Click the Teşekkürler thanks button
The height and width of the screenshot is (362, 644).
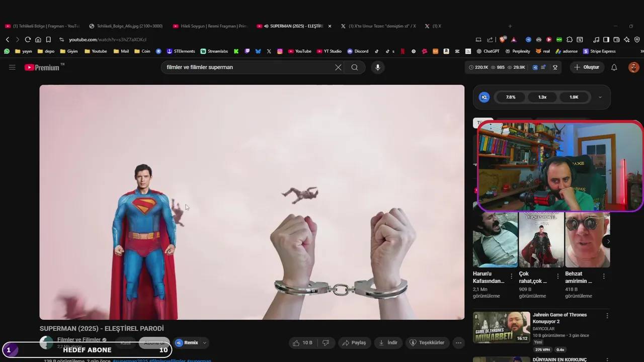point(427,343)
